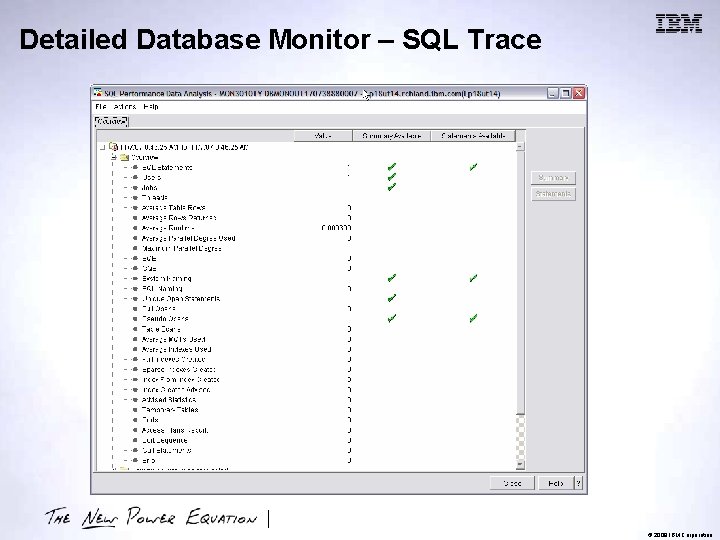The height and width of the screenshot is (540, 720).
Task: Open the Actions menu
Action: point(125,107)
